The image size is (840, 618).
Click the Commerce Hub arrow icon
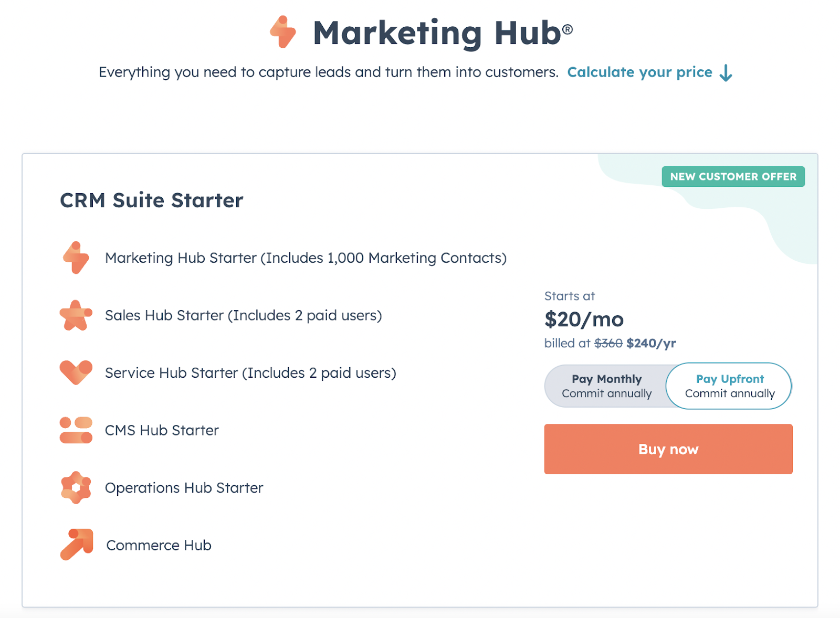click(x=76, y=545)
